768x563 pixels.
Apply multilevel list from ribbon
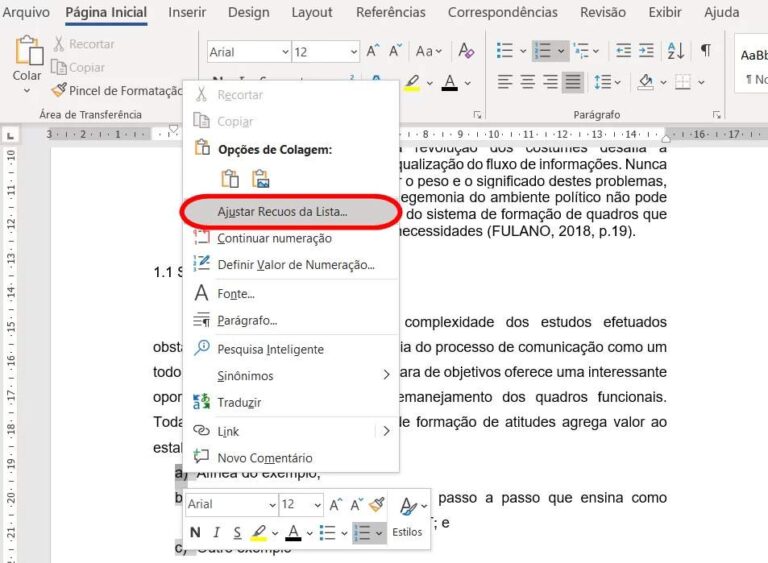pos(581,50)
